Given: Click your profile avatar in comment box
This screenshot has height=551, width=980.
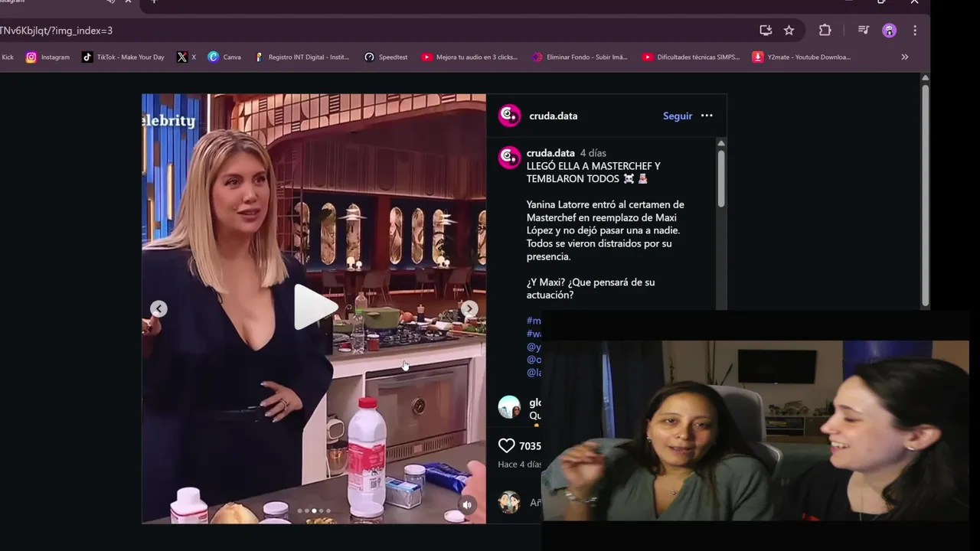Looking at the screenshot, I should tap(509, 503).
